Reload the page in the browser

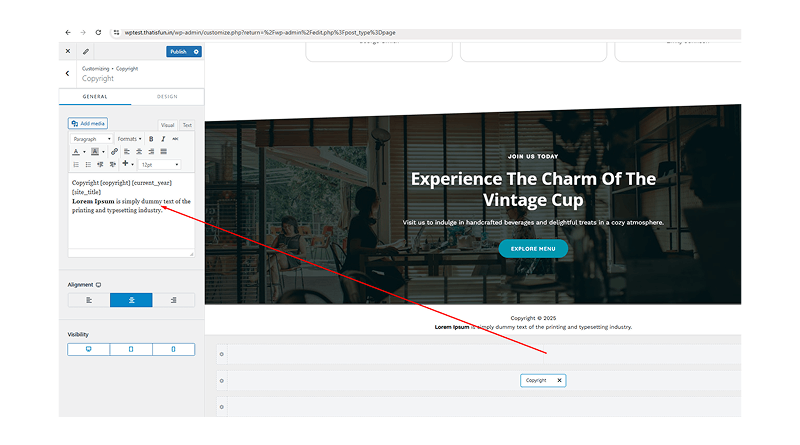98,32
